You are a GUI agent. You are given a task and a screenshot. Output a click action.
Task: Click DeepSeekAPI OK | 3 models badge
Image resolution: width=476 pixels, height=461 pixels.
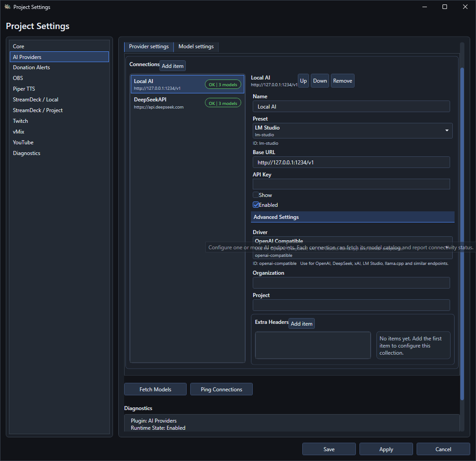tap(223, 103)
